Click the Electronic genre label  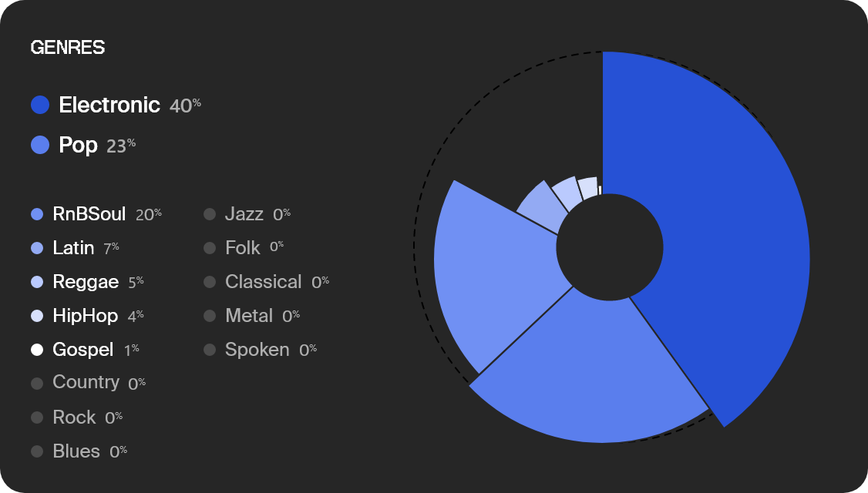pyautogui.click(x=109, y=105)
